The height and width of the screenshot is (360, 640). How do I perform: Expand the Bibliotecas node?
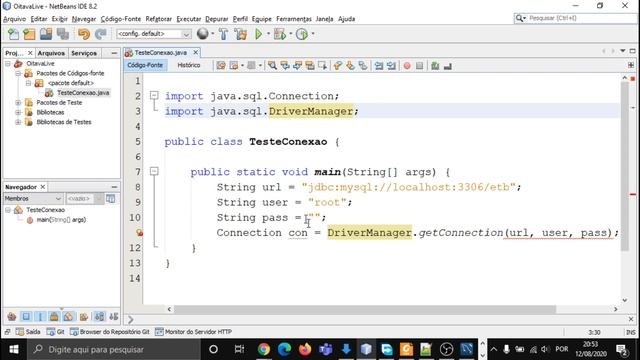18,112
